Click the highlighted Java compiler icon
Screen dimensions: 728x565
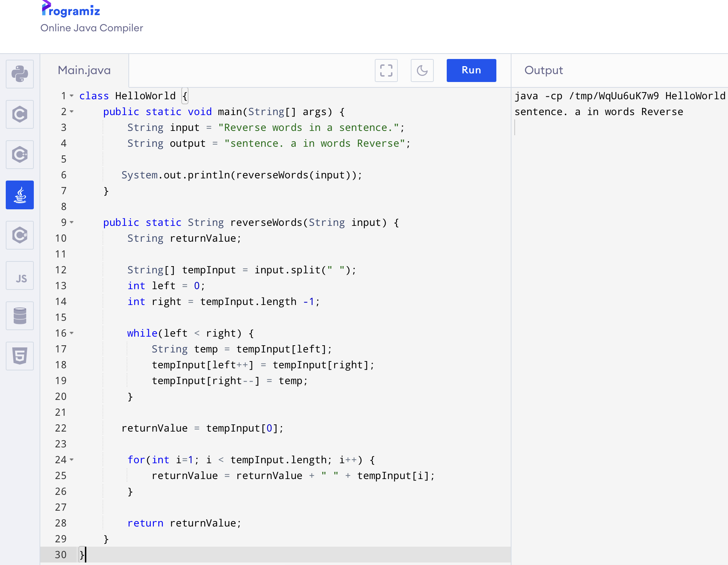[20, 195]
